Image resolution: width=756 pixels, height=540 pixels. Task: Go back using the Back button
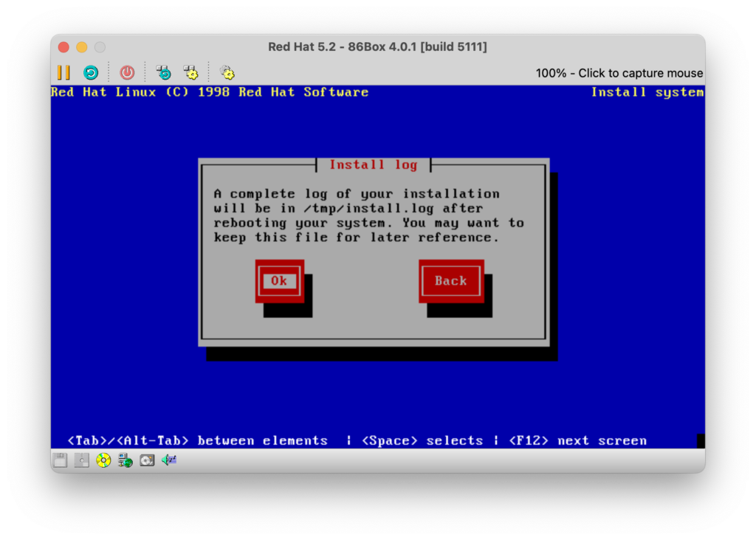(451, 281)
